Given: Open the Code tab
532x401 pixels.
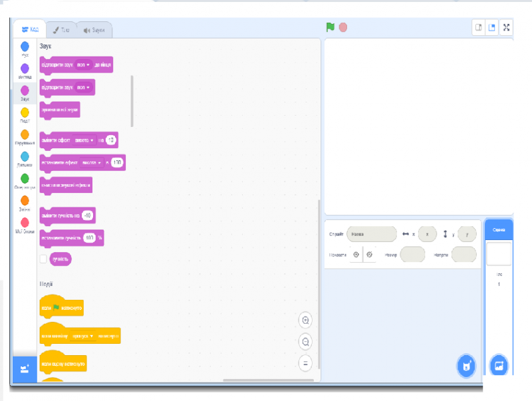Looking at the screenshot, I should tap(30, 29).
